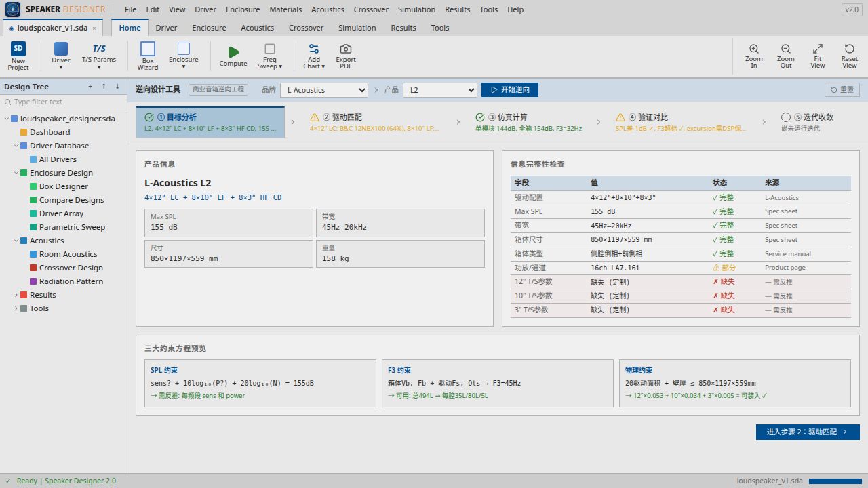
Task: Move item up in Design Tree
Action: pos(104,87)
